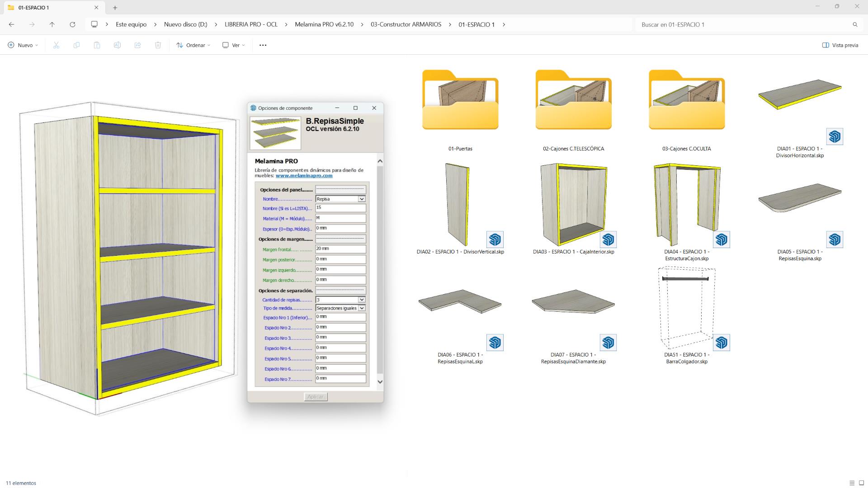Refresh the current folder

[72, 24]
